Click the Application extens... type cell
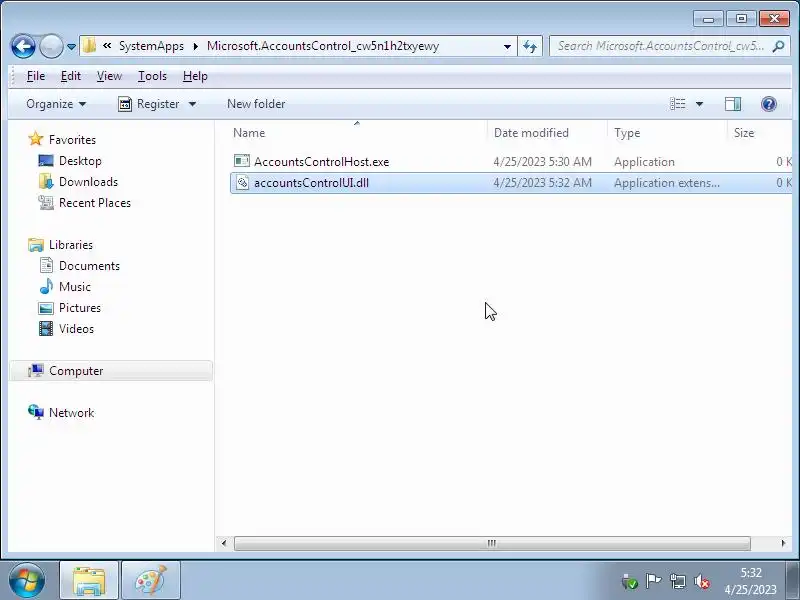The height and width of the screenshot is (600, 800). [x=667, y=183]
